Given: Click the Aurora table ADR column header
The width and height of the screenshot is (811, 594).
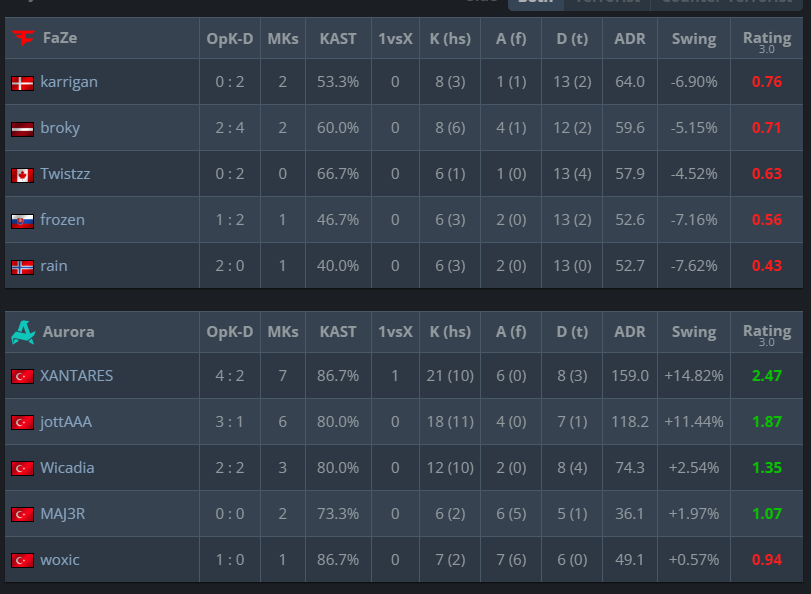Looking at the screenshot, I should (629, 332).
